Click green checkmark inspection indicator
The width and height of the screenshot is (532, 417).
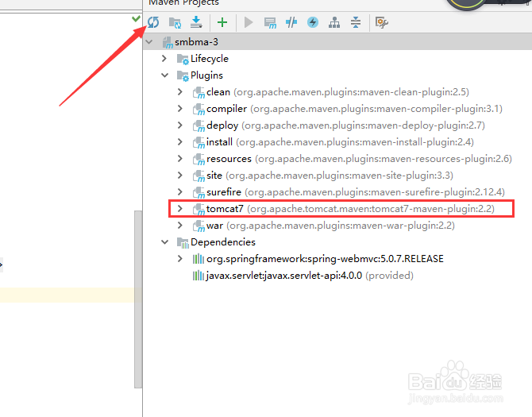(136, 18)
